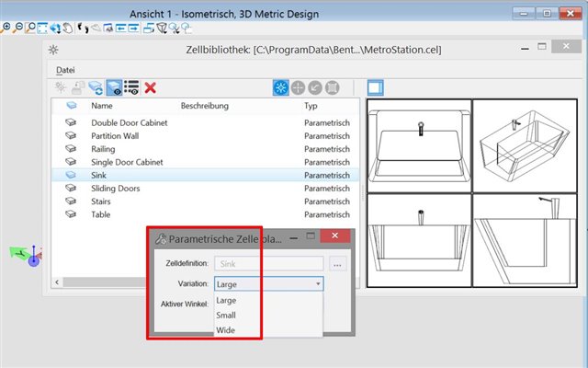Click the Zoom In view tool
Screen dimensions: 588x368
click(x=6, y=28)
